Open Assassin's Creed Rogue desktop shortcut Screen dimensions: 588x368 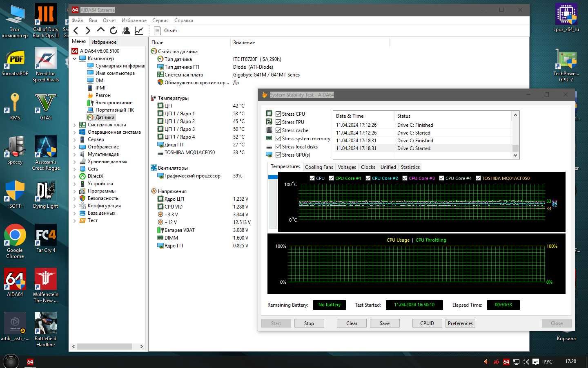tap(46, 153)
